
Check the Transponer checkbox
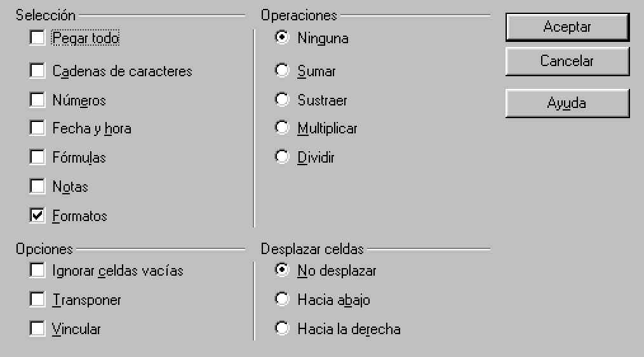37,299
